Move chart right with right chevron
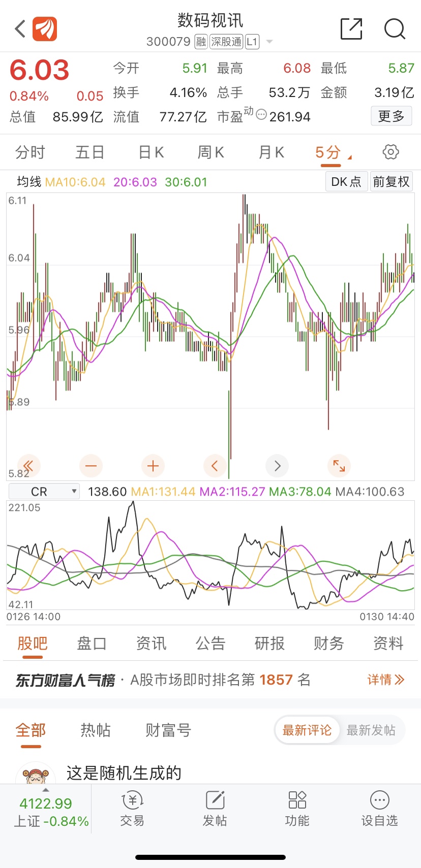Screen dimensions: 421x868 pyautogui.click(x=277, y=466)
